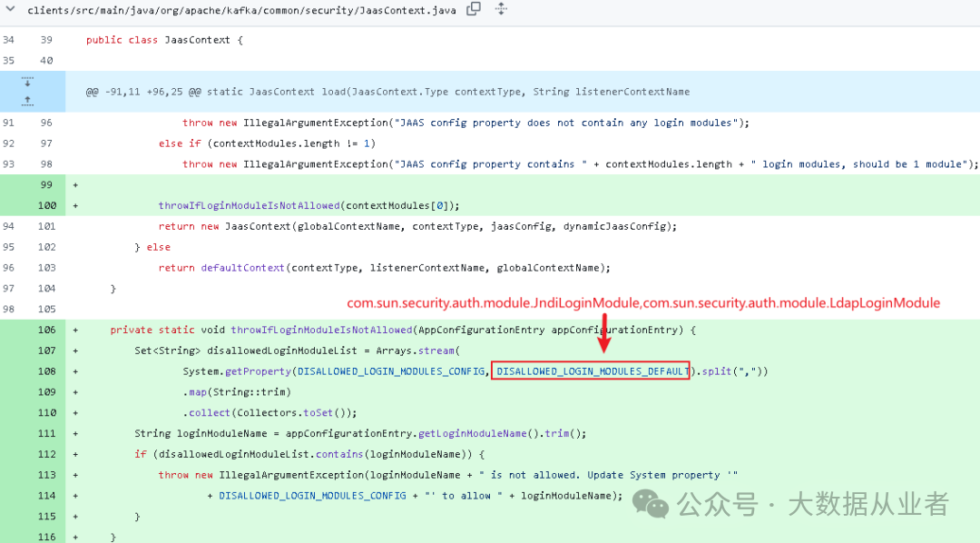980x543 pixels.
Task: Click 'Set<String> disallowedLoginModuleList' declaration on line 107
Action: pyautogui.click(x=297, y=350)
